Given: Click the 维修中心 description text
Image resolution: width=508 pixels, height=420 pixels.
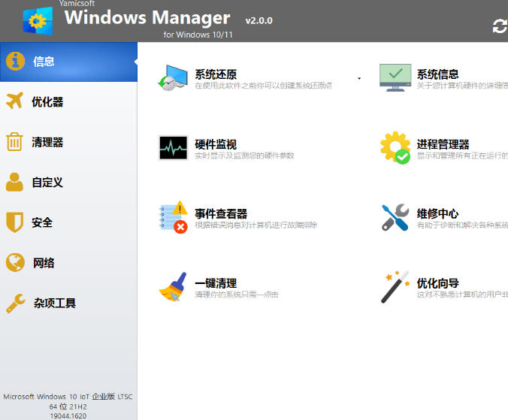Looking at the screenshot, I should pos(462,225).
